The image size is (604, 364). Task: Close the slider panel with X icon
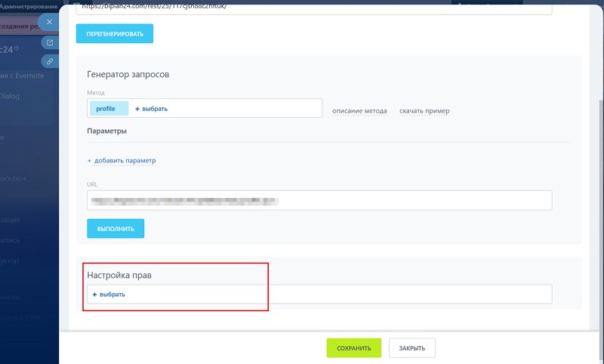[x=49, y=22]
